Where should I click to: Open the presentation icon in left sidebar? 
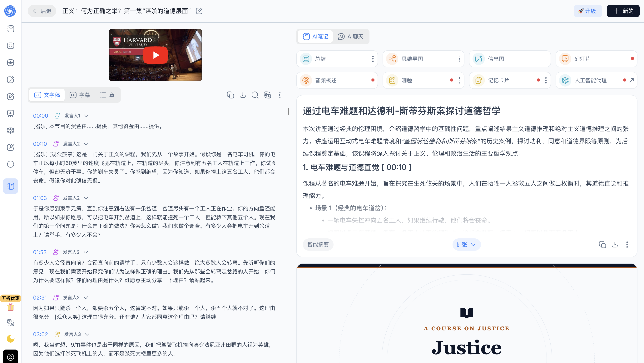pyautogui.click(x=11, y=113)
